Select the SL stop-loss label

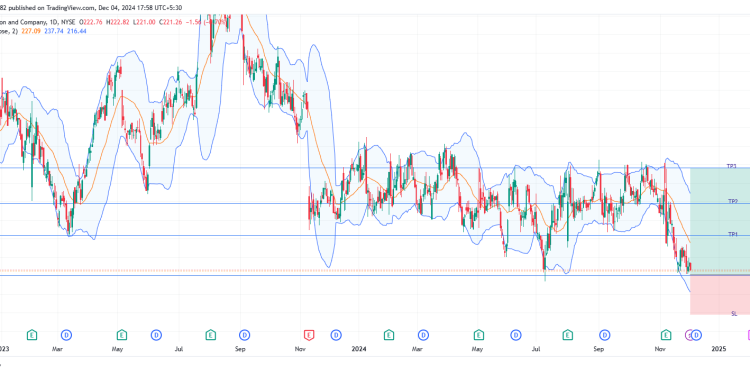pos(734,314)
